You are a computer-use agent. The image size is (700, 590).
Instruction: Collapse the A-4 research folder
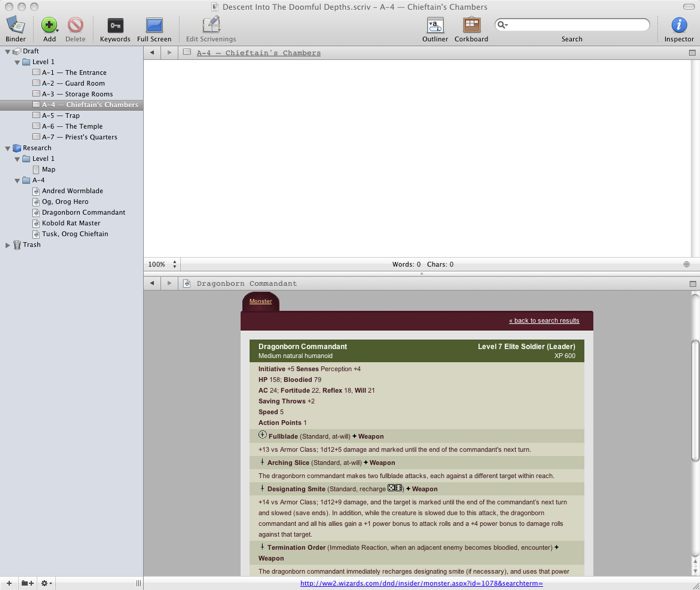[17, 180]
